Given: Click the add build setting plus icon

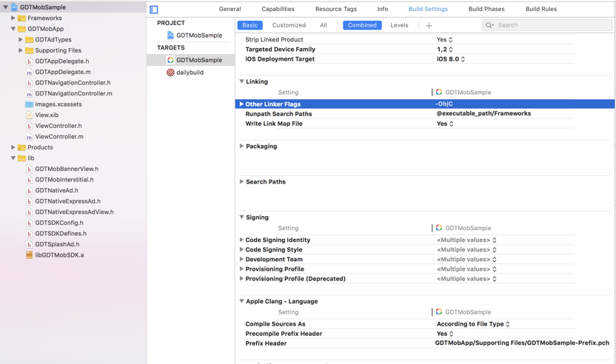Looking at the screenshot, I should [x=429, y=26].
